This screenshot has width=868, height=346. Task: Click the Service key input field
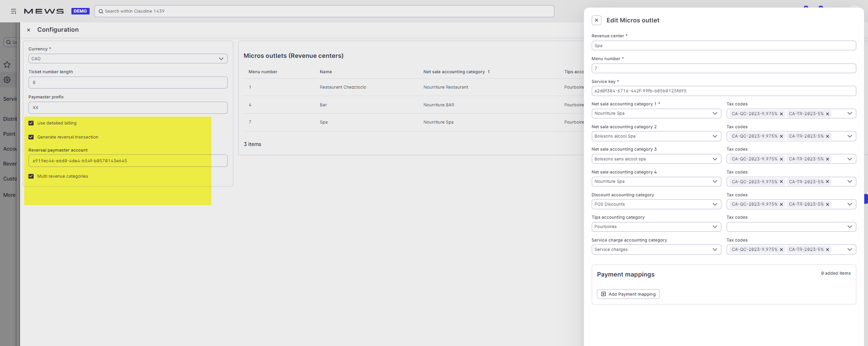point(723,91)
